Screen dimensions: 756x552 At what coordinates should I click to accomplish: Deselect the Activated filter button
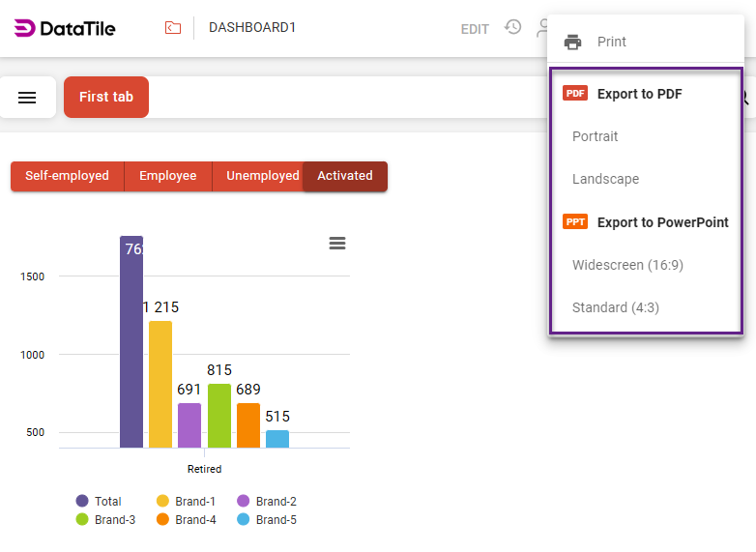tap(345, 176)
